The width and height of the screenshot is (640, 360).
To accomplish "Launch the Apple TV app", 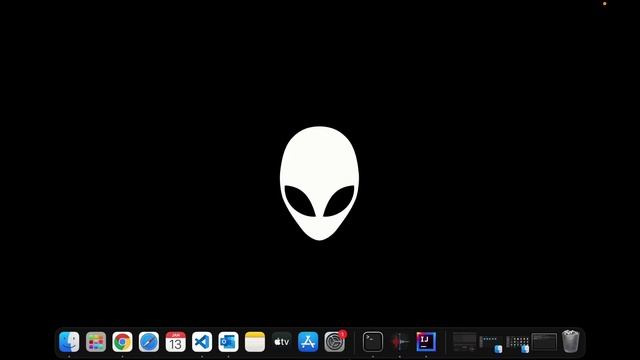I will coord(282,342).
